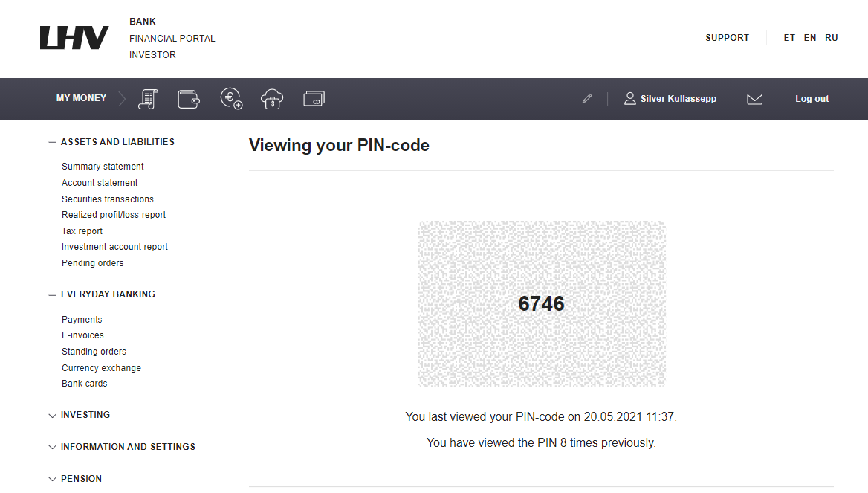Open the Bank cards link
The height and width of the screenshot is (493, 868).
(x=84, y=384)
